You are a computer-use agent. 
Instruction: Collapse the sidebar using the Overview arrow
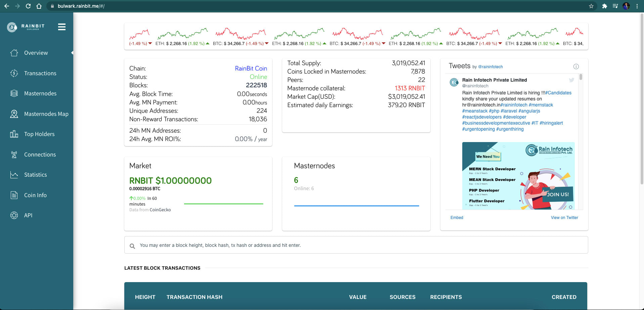(x=72, y=53)
